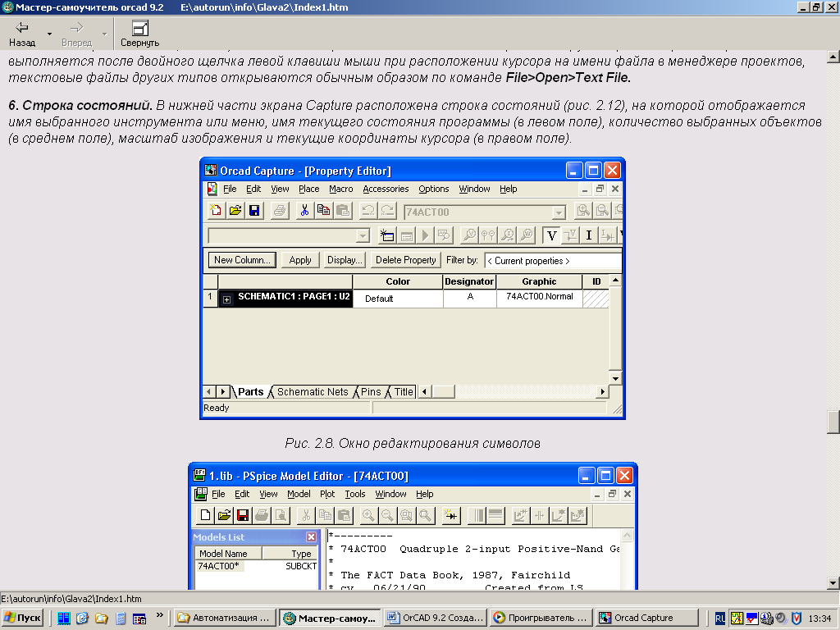Select the Parts tab in Property Editor

[251, 391]
